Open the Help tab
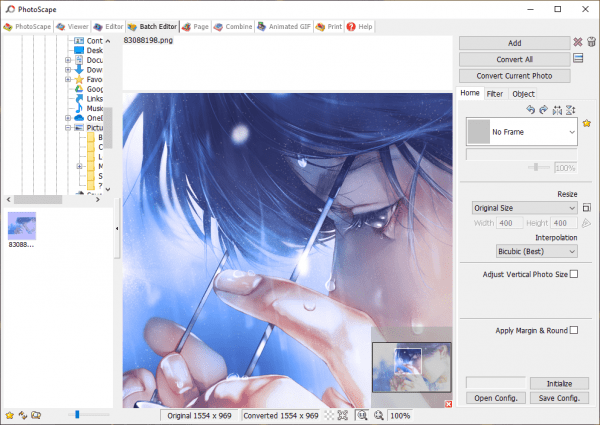600x425 pixels. tap(359, 26)
